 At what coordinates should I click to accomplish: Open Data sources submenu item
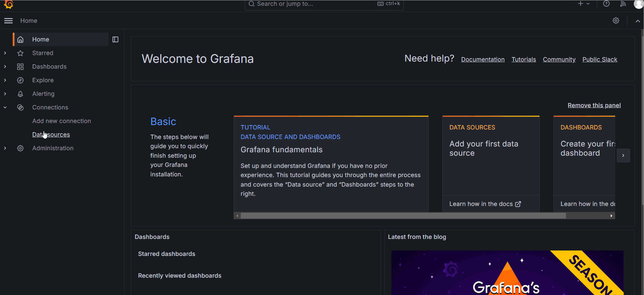[x=51, y=135]
